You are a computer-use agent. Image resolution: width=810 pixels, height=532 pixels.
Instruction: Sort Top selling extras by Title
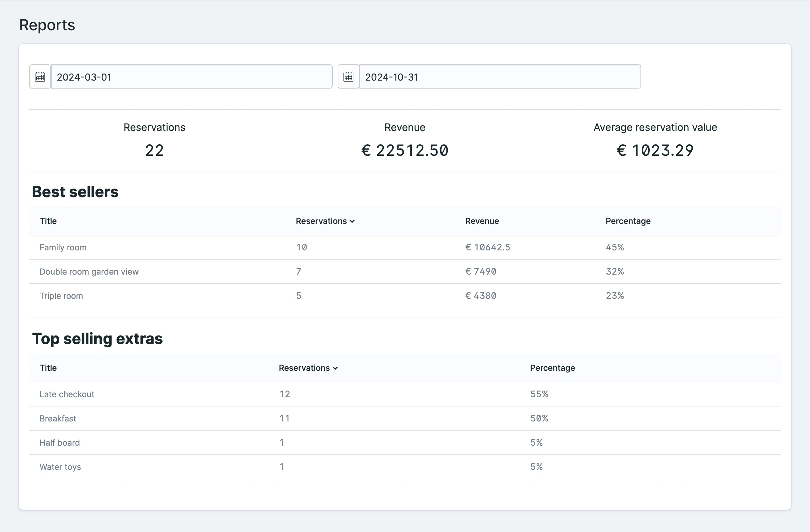48,368
